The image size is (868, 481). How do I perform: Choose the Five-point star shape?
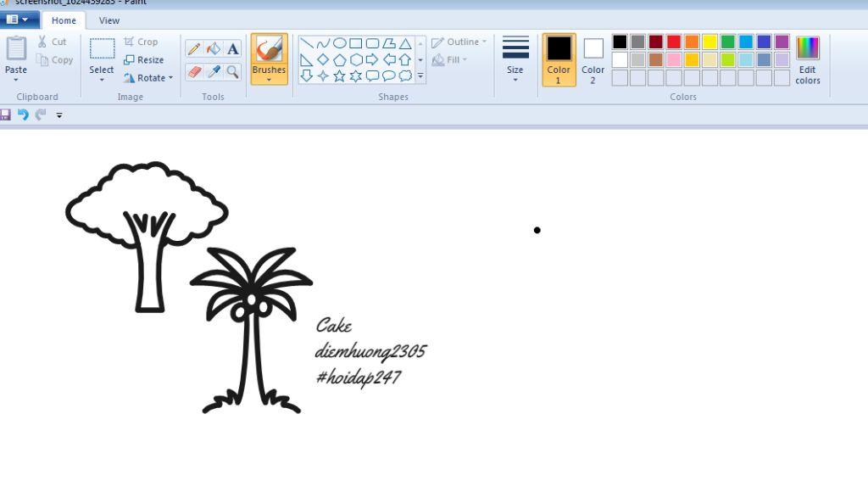pos(339,76)
